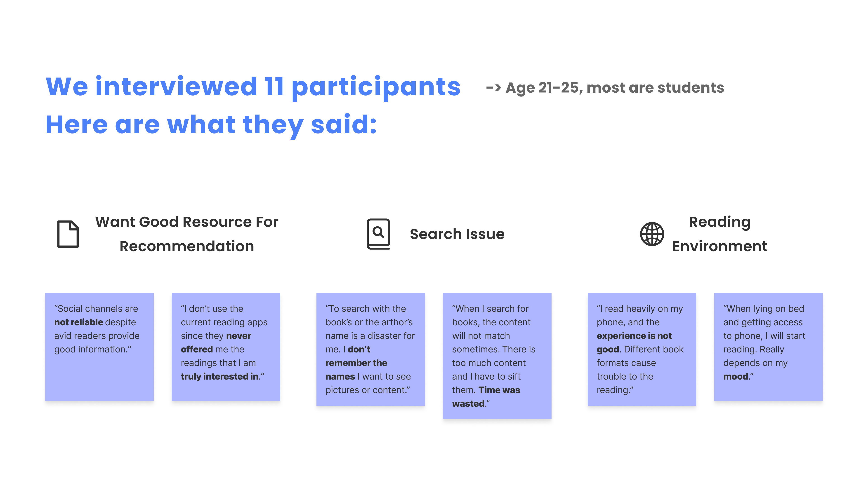
Task: Select the 'Want Good Resource For Recommendation' title
Action: pyautogui.click(x=187, y=234)
